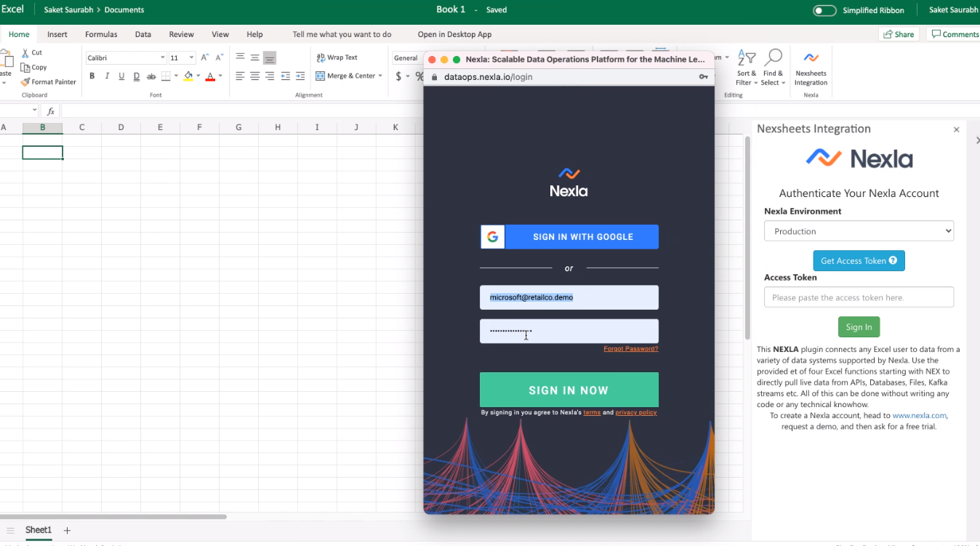Apply double underline formatting
Viewport: 980px width, 546px height.
coord(136,76)
